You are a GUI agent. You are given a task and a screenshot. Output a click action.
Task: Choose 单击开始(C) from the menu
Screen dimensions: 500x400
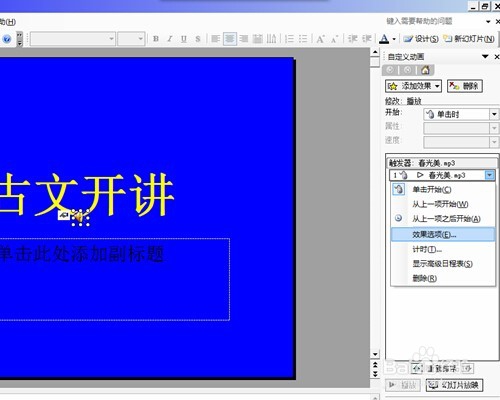(x=443, y=189)
